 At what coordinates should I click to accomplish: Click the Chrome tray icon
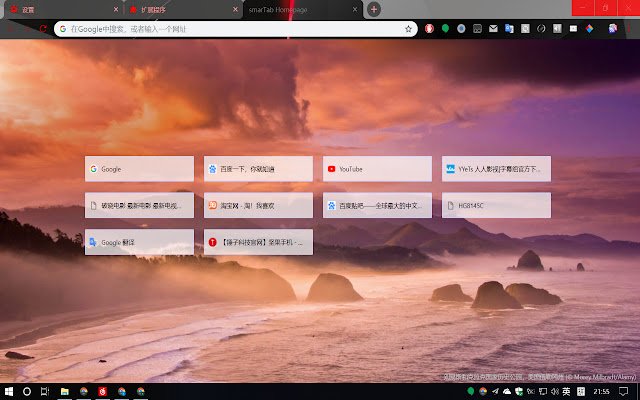[483, 391]
